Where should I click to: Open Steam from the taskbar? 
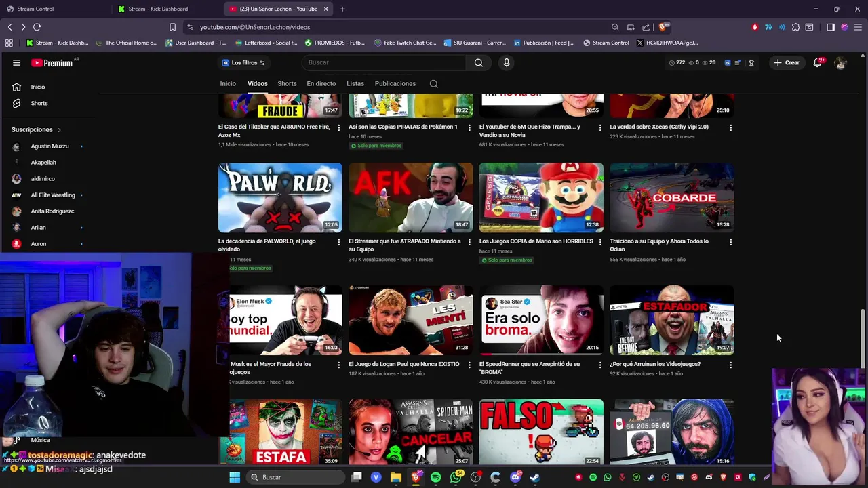(535, 477)
